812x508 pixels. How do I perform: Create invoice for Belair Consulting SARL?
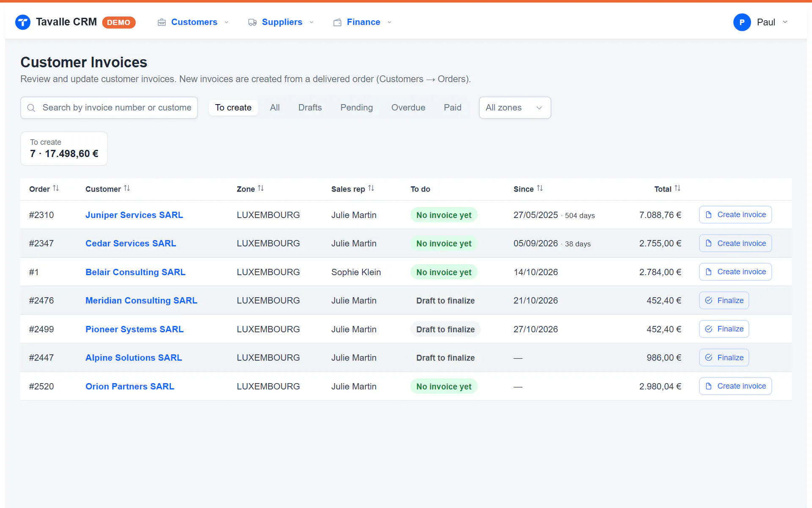(735, 272)
